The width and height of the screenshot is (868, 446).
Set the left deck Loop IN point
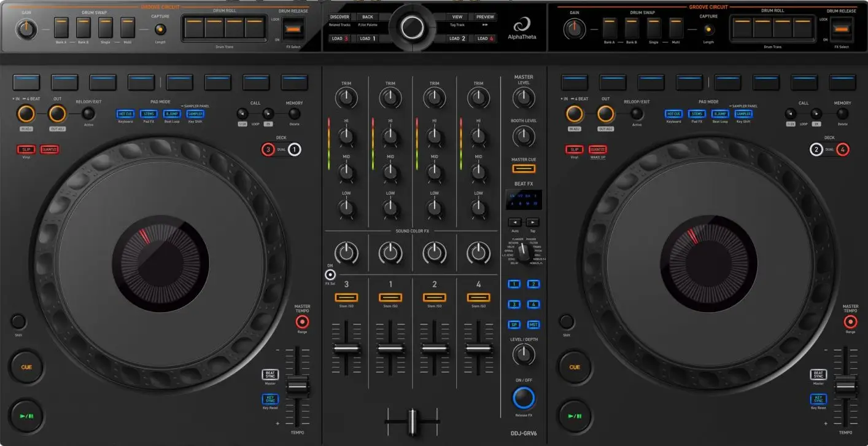[x=26, y=114]
